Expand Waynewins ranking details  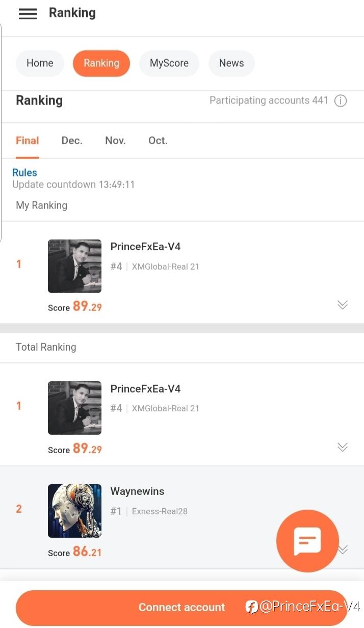[x=344, y=549]
